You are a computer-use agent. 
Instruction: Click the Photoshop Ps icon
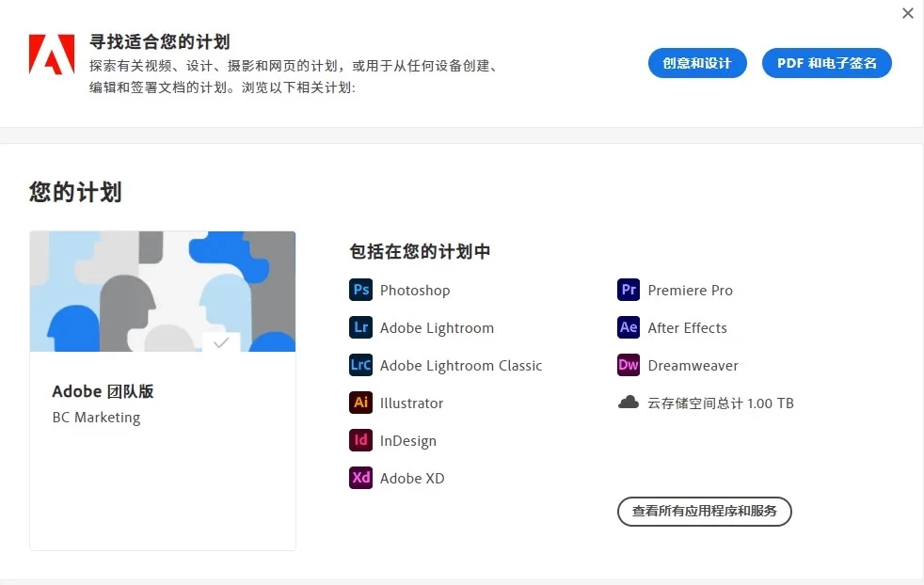[360, 290]
